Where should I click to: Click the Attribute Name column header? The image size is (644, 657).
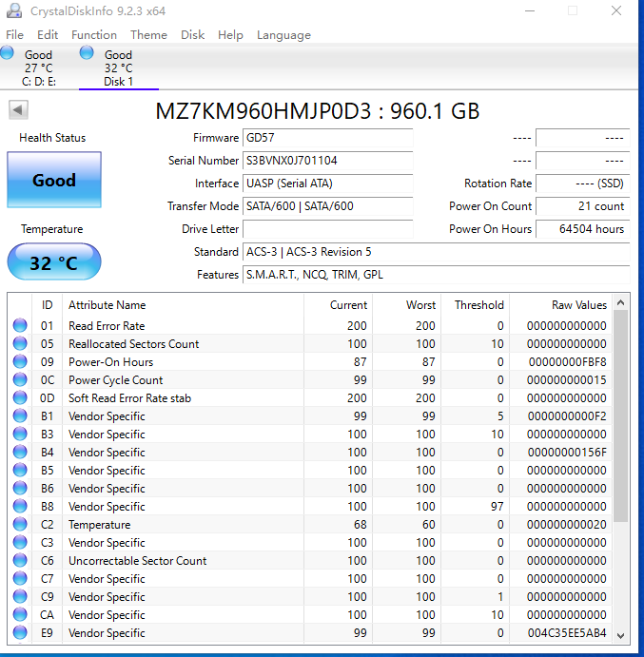(184, 305)
